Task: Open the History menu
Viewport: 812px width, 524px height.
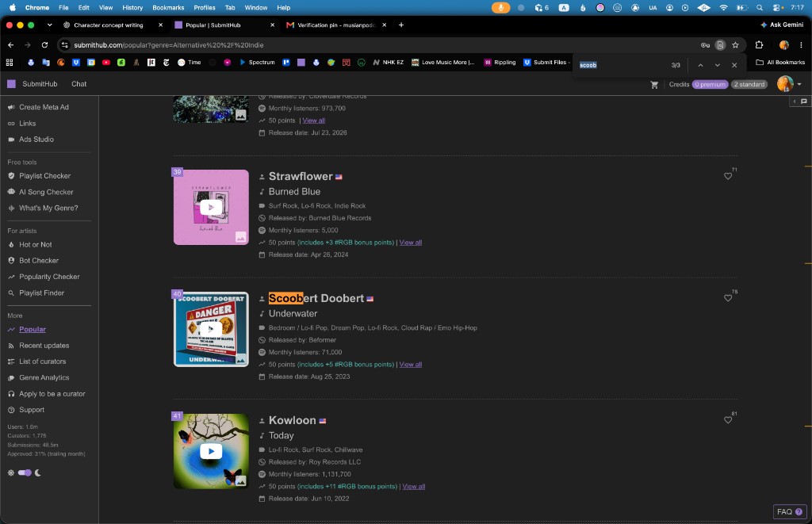Action: click(x=132, y=8)
